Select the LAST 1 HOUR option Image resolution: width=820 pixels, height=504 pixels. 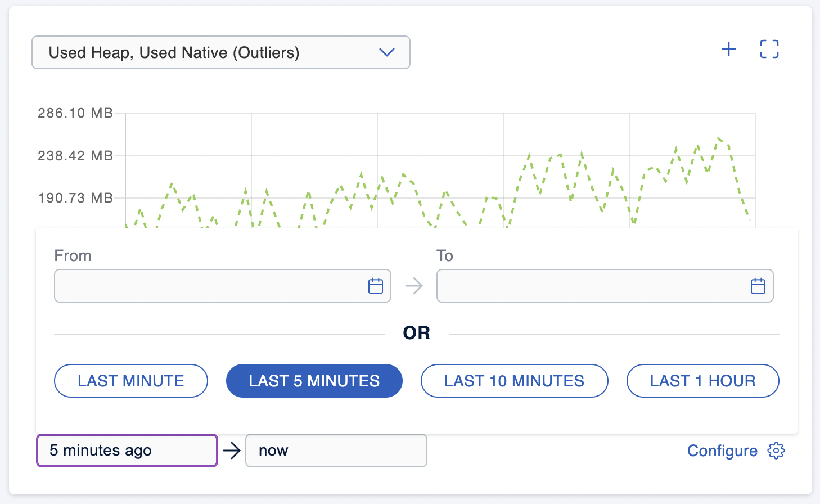pos(703,381)
